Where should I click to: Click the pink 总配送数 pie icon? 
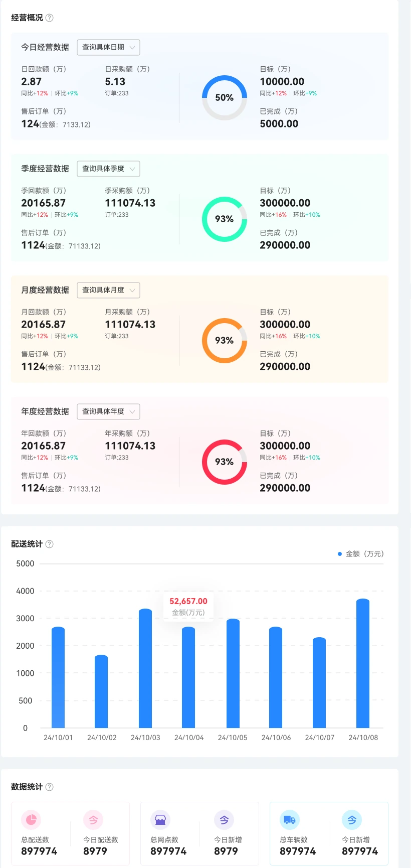click(x=31, y=820)
